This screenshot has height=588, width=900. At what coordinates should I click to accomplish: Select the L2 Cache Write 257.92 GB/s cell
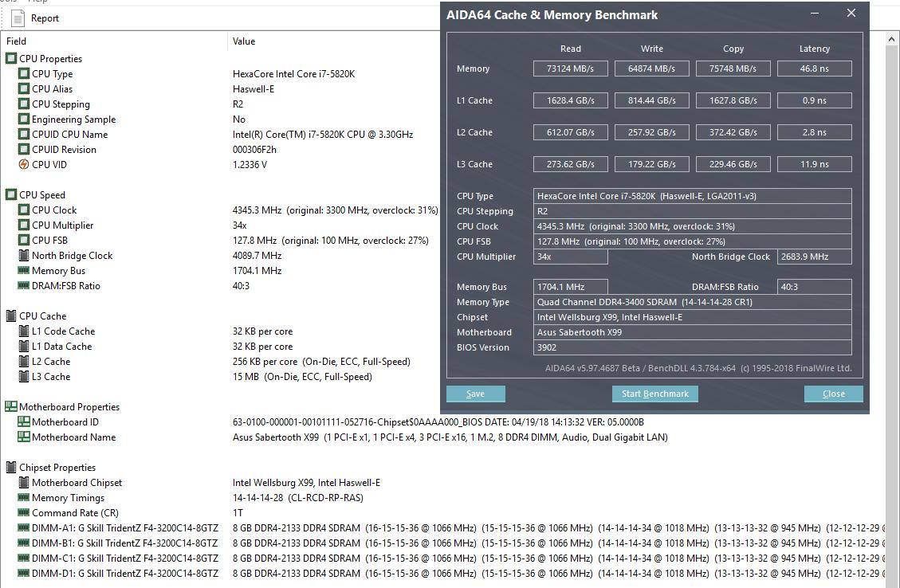point(651,132)
